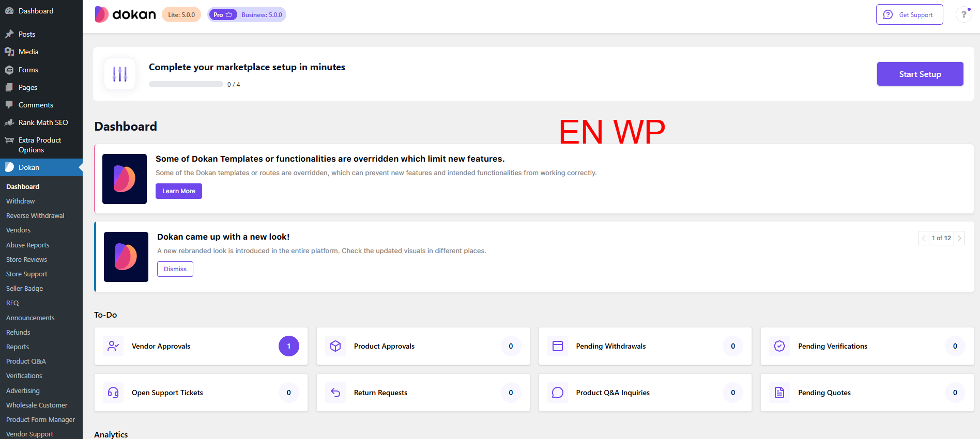
Task: Click the Extra Product Options cart icon
Action: (x=9, y=140)
